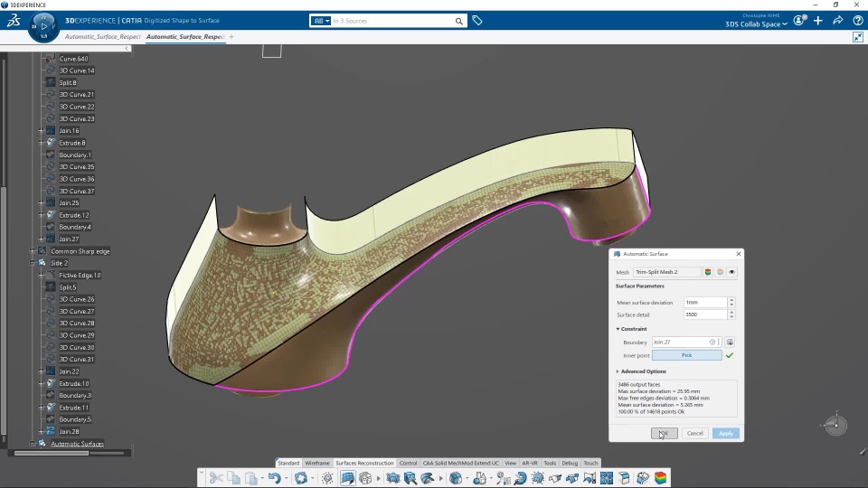The height and width of the screenshot is (488, 868).
Task: Click the green check beside Inner point
Action: [x=730, y=355]
